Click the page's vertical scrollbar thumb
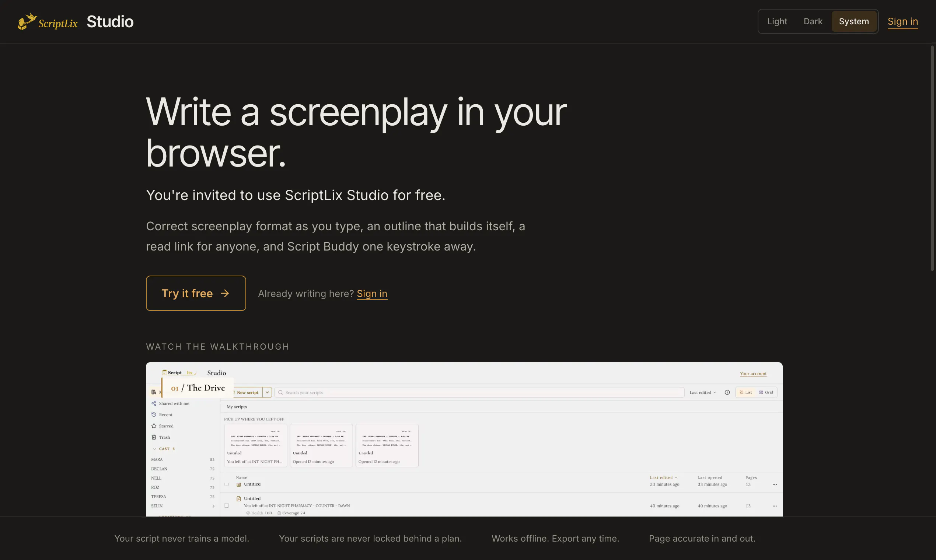The width and height of the screenshot is (936, 560). click(x=932, y=158)
